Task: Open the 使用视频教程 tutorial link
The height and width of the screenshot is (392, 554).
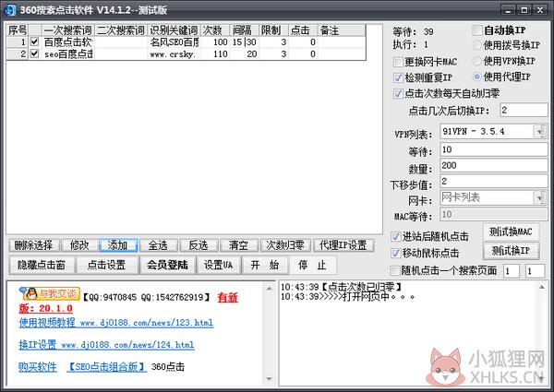Action: 116,323
